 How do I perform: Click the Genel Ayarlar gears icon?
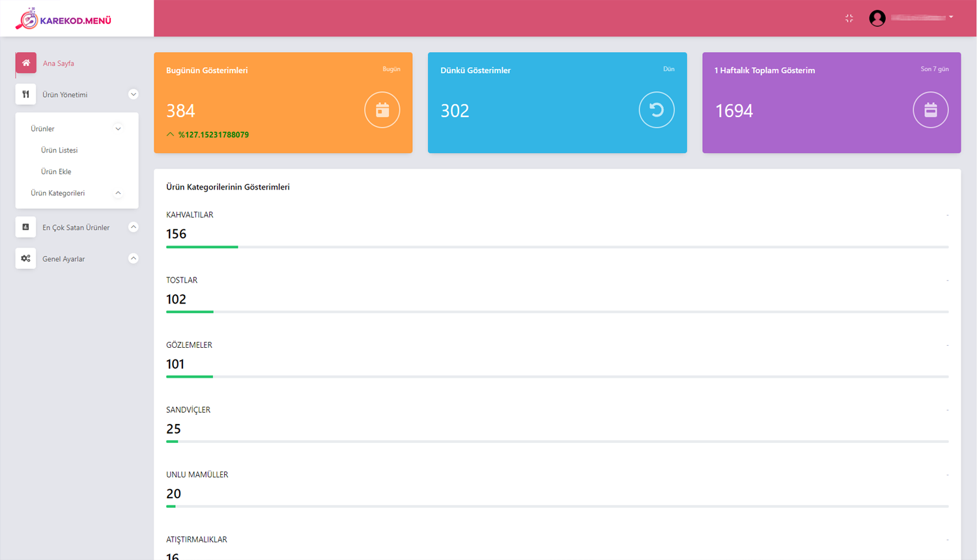(x=26, y=259)
